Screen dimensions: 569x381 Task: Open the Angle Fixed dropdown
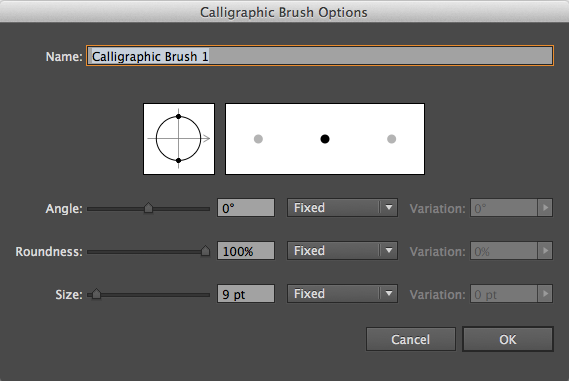coord(342,208)
